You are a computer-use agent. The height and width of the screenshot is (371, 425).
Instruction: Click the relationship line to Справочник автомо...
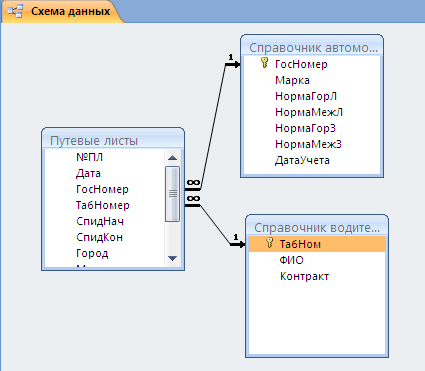[x=213, y=127]
